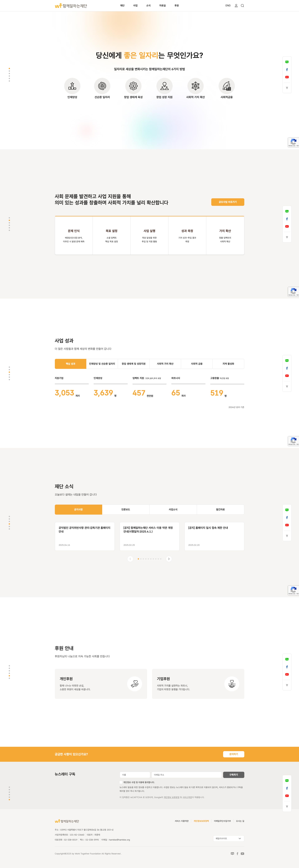Switch to 사업소식 news tab
The width and height of the screenshot is (299, 868).
(x=173, y=509)
